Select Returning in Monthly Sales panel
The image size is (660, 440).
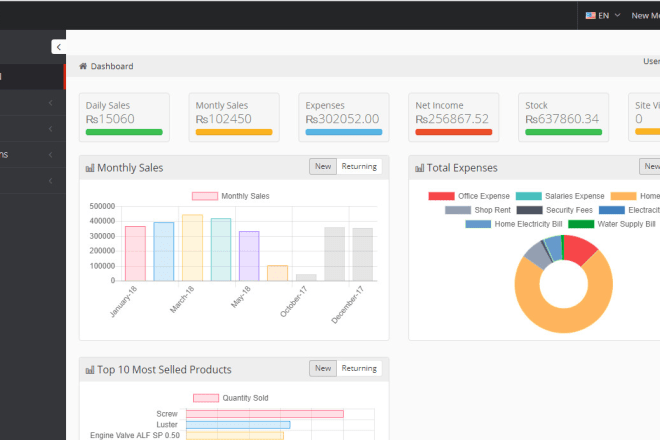point(359,166)
